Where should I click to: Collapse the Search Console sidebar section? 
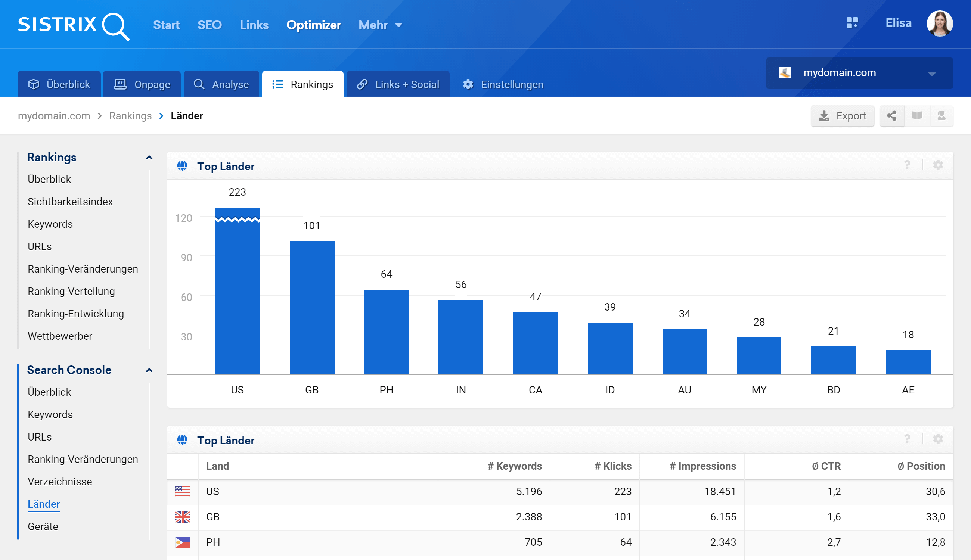click(149, 370)
